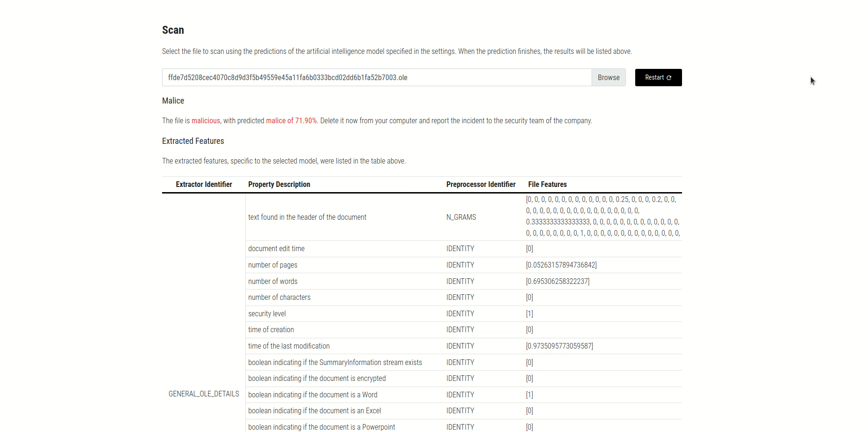Image resolution: width=868 pixels, height=432 pixels.
Task: Click 'boolean indicating if the document is an Excel'
Action: (x=315, y=411)
